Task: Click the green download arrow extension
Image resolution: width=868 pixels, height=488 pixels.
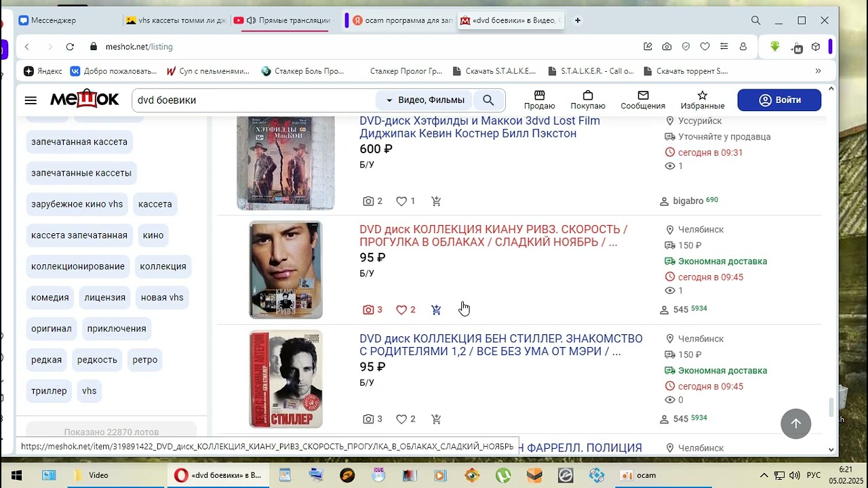Action: point(775,47)
